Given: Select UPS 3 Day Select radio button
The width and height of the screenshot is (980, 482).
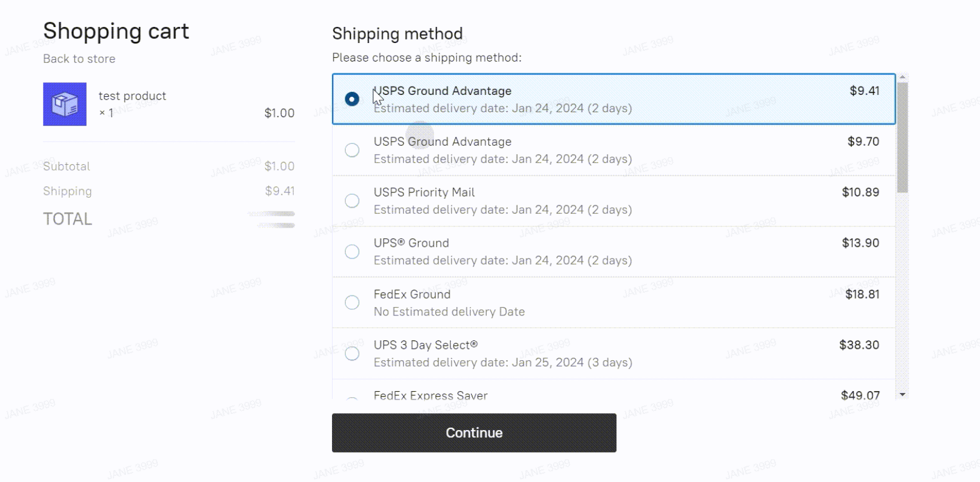Looking at the screenshot, I should click(352, 353).
